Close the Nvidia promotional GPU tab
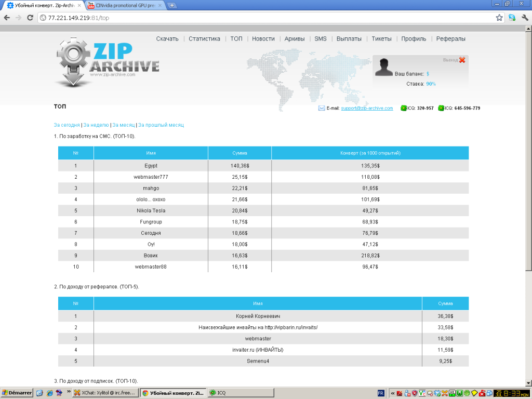 (x=160, y=5)
